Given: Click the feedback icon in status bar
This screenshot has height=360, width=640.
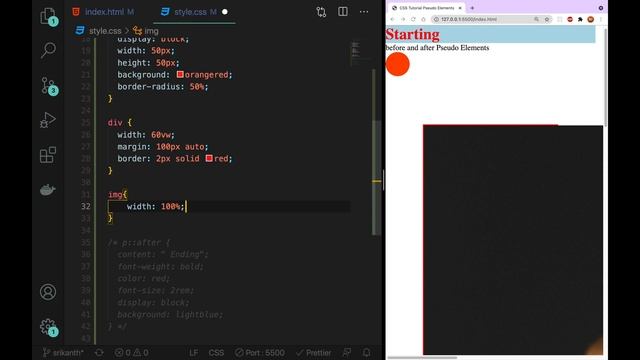Looking at the screenshot, I should [x=347, y=352].
